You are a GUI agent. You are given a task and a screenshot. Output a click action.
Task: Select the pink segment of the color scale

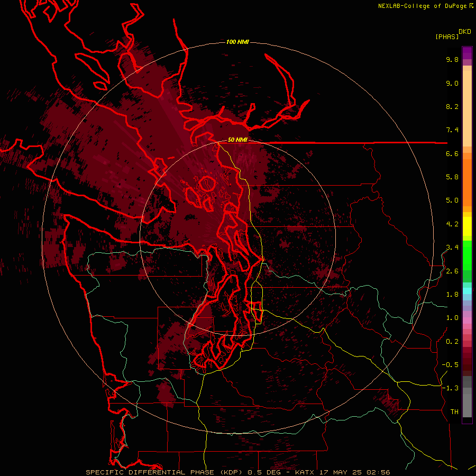(x=467, y=321)
